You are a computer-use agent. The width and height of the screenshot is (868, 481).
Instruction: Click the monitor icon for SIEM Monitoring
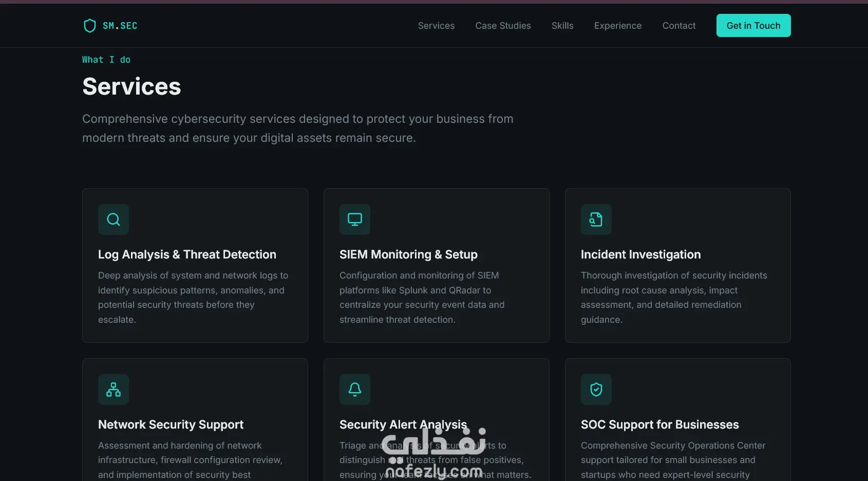[x=355, y=219]
